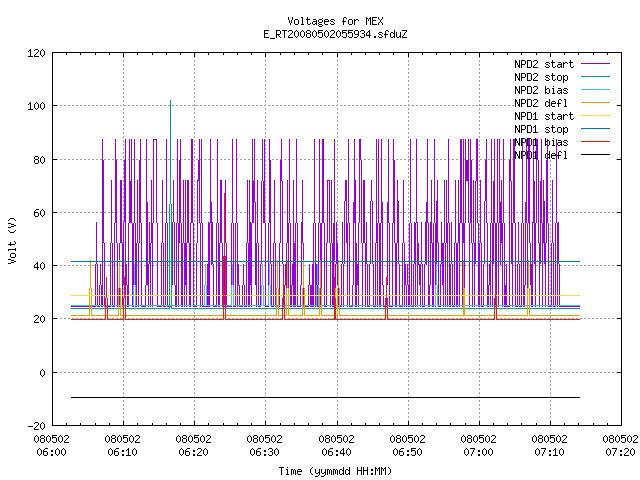Click the yellow NPD1 start legend line
This screenshot has height=480, width=640.
tap(595, 116)
